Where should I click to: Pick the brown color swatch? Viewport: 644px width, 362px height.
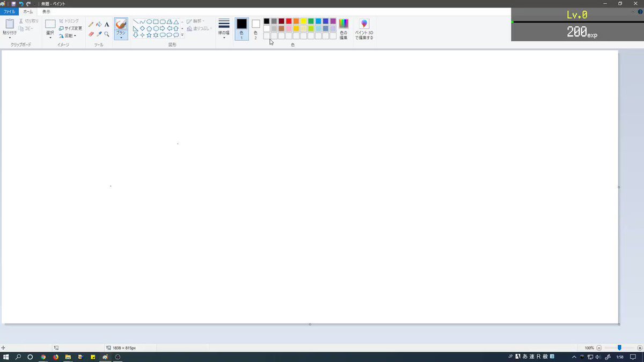click(x=281, y=28)
